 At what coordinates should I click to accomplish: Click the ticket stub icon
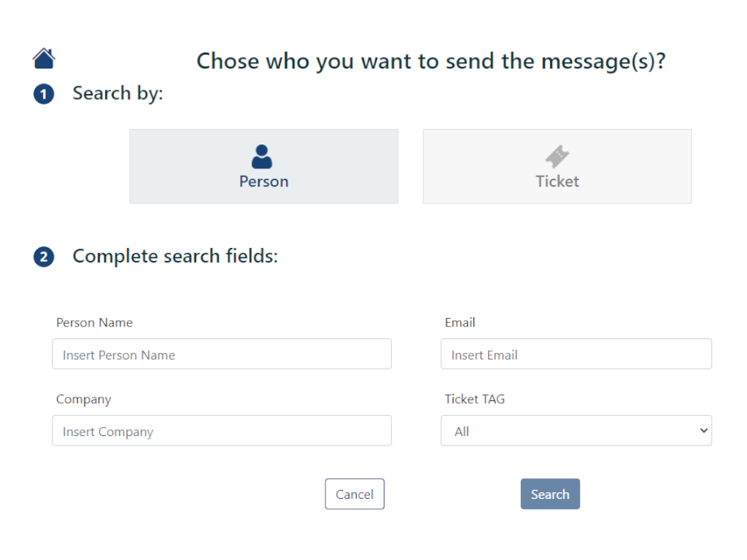(557, 156)
